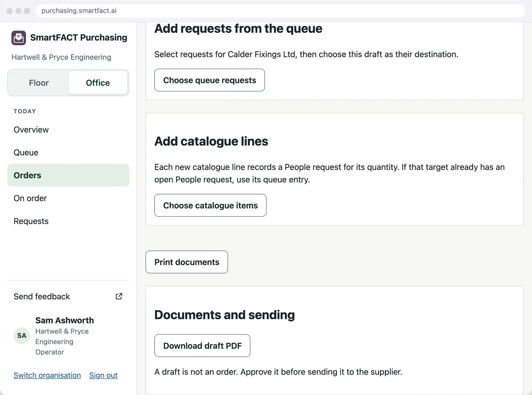The width and height of the screenshot is (532, 395).
Task: Click Switch organisation link
Action: pos(47,375)
